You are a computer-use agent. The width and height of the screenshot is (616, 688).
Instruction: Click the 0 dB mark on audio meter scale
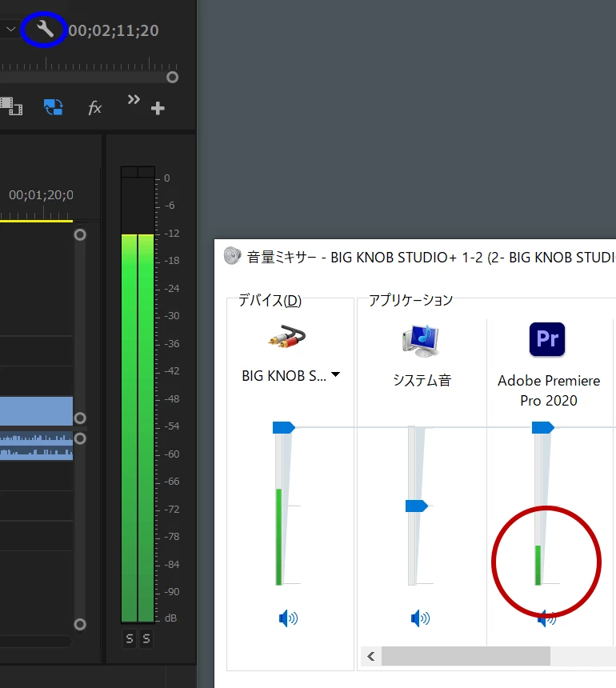[167, 178]
